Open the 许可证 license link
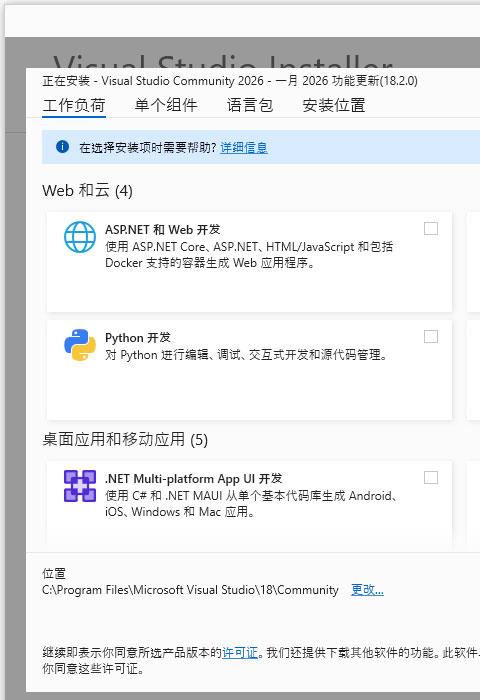Viewport: 480px width, 700px height. click(240, 653)
